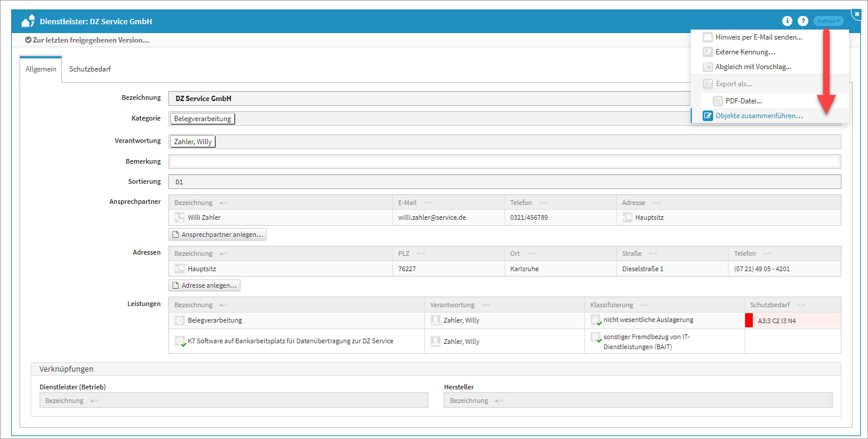This screenshot has height=439, width=868.
Task: Click the phone icon beside Willi Zahler
Action: 180,217
